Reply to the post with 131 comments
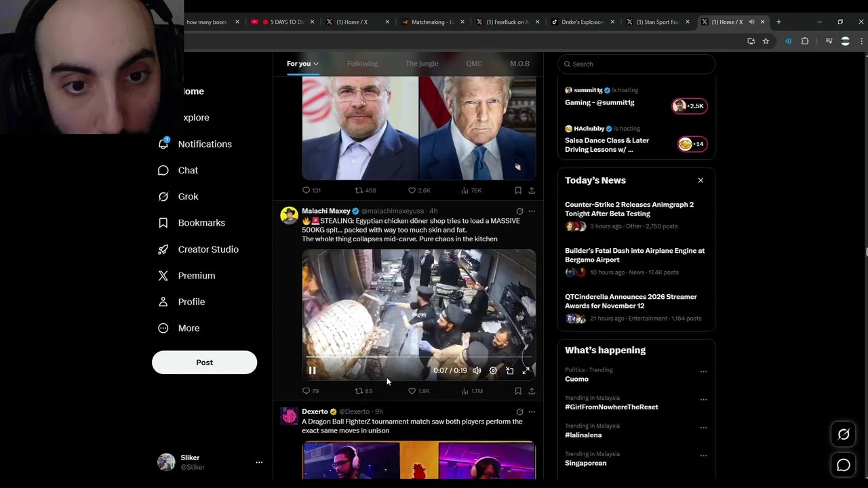868x488 pixels. click(311, 190)
